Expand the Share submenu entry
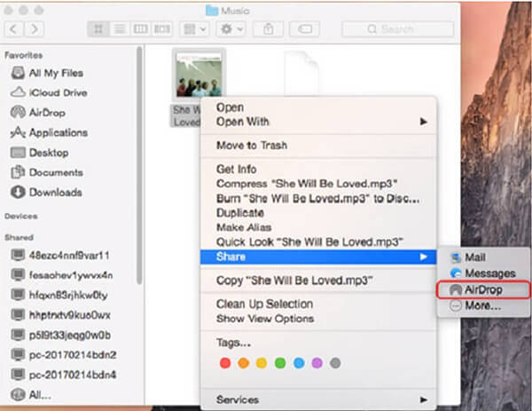The height and width of the screenshot is (411, 532). coord(318,257)
